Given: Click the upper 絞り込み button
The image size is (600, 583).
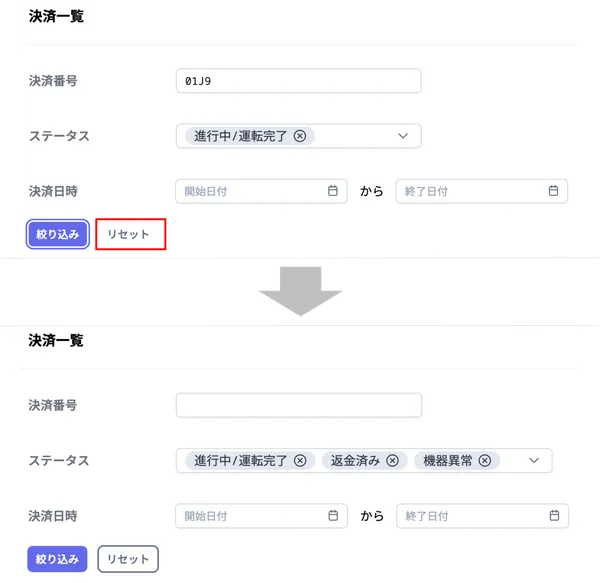Looking at the screenshot, I should click(x=58, y=234).
